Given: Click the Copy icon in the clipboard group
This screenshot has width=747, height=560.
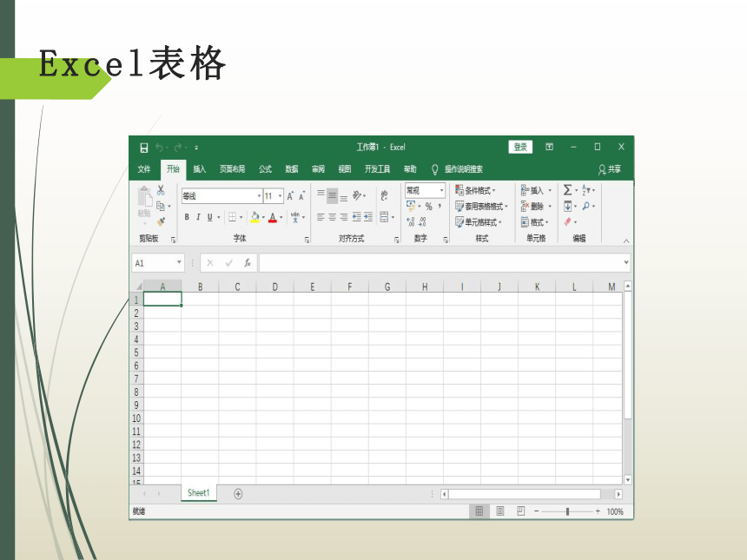Looking at the screenshot, I should [x=161, y=206].
